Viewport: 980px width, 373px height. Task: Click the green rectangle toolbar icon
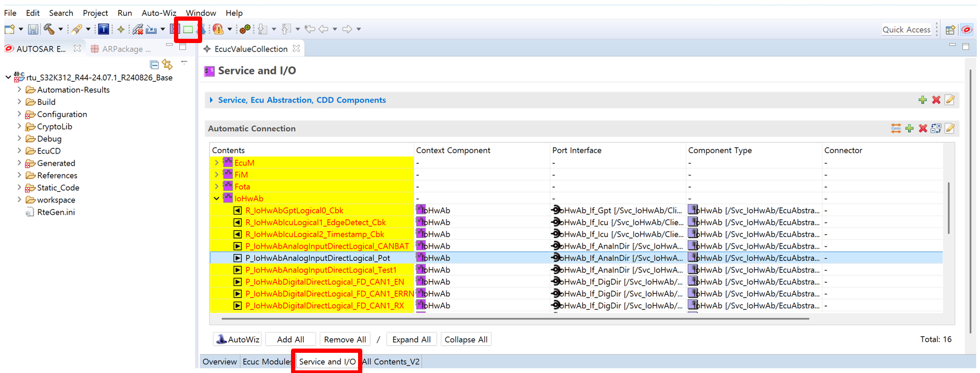point(188,29)
